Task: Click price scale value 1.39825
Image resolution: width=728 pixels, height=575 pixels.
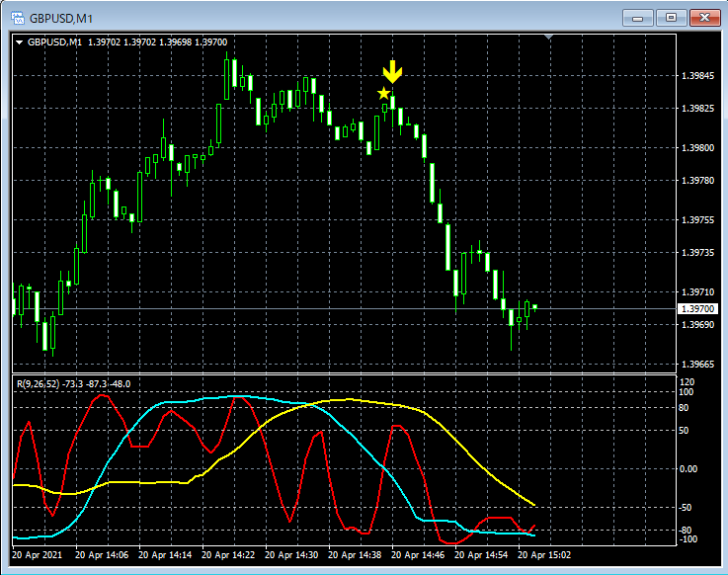Action: (x=697, y=109)
